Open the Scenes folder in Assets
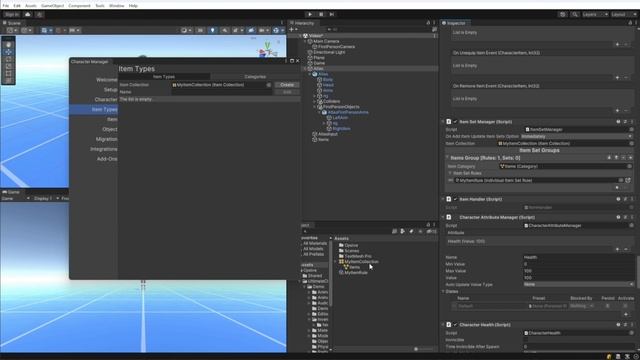 [351, 251]
